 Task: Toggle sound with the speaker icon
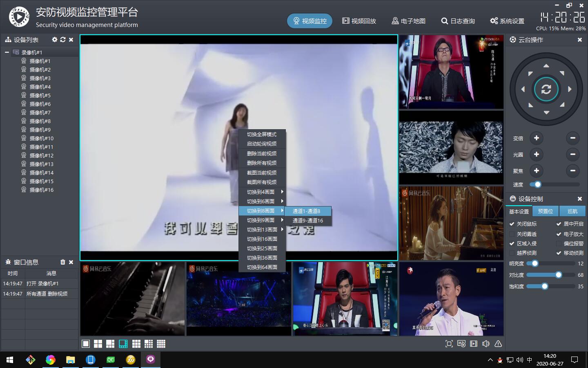[x=486, y=344]
